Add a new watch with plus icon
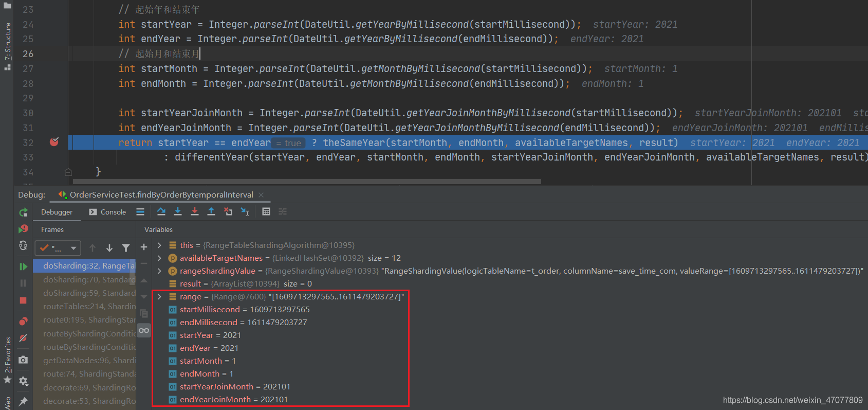Image resolution: width=868 pixels, height=410 pixels. tap(144, 247)
